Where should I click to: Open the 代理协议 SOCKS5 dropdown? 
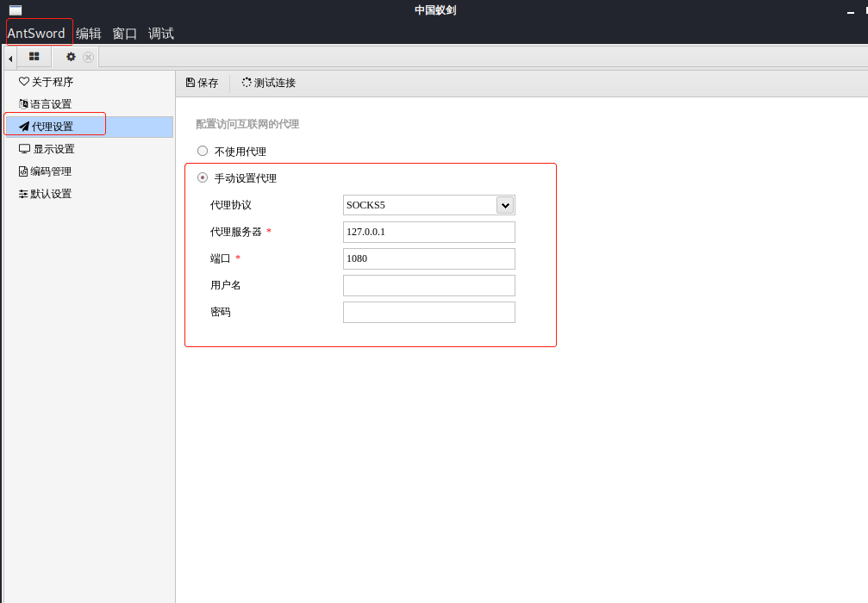[429, 205]
